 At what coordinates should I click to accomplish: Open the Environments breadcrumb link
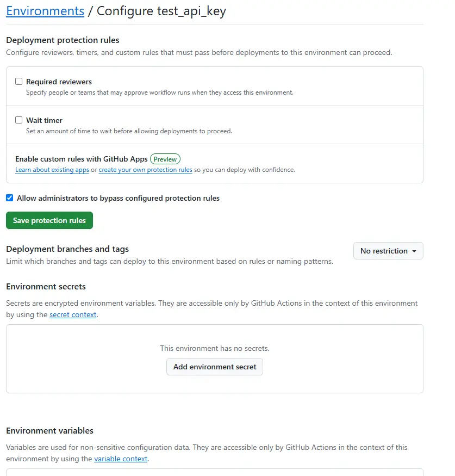[x=45, y=11]
